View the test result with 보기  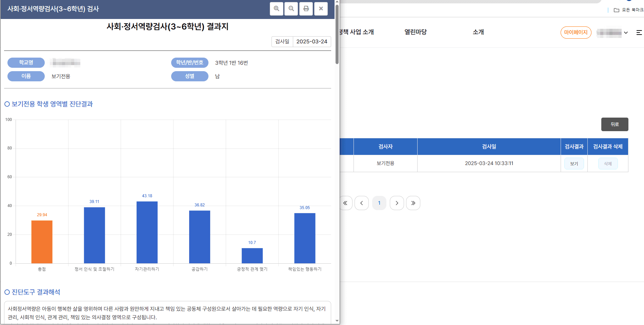574,164
